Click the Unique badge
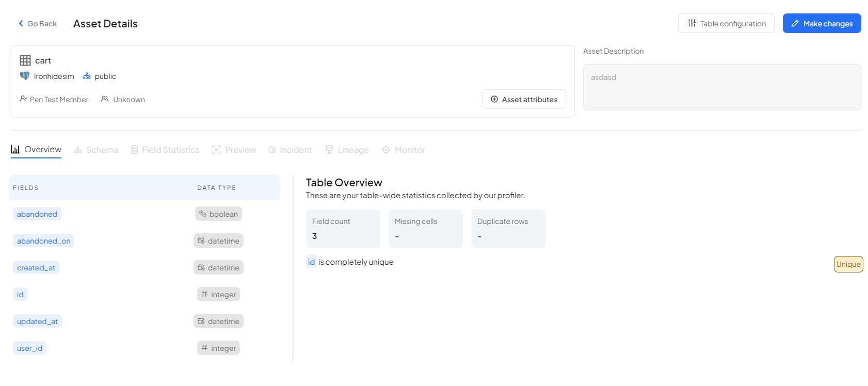Screen dimensions: 868x386 tap(848, 264)
